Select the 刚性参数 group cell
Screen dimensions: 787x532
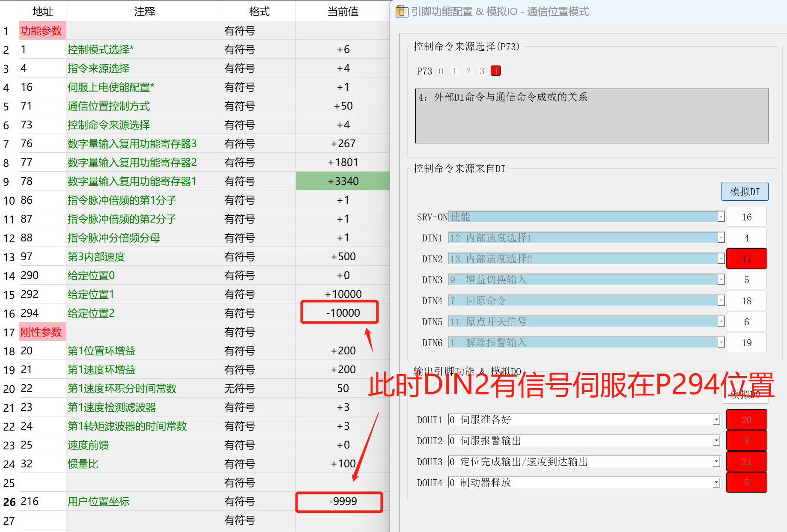pos(42,332)
